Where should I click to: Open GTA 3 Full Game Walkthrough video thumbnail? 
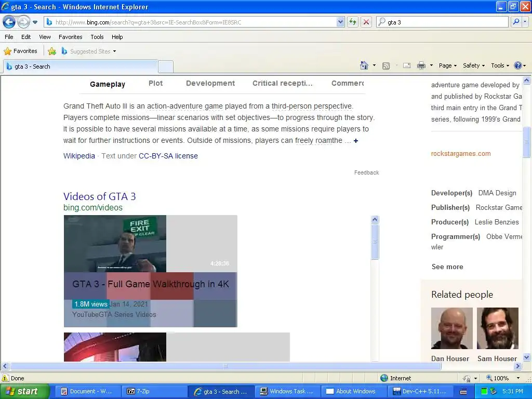tap(115, 244)
